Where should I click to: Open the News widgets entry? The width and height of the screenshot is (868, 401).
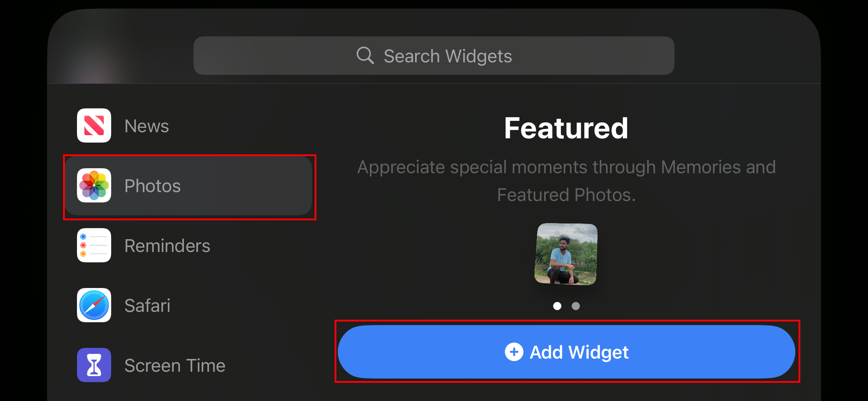147,126
